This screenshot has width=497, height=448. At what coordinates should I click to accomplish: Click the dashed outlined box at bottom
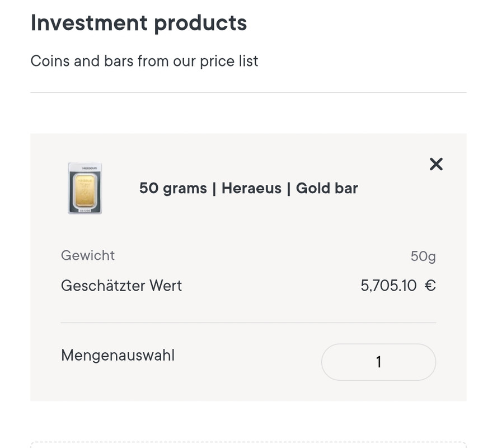click(248, 445)
